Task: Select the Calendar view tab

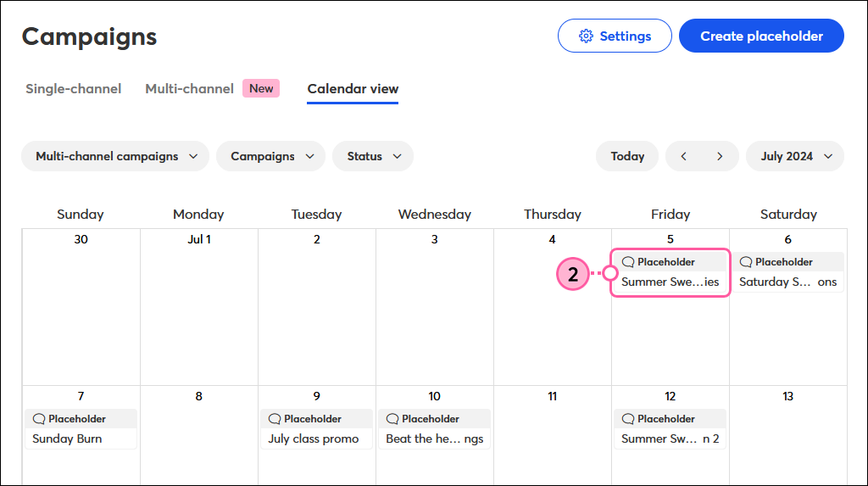Action: coord(353,89)
